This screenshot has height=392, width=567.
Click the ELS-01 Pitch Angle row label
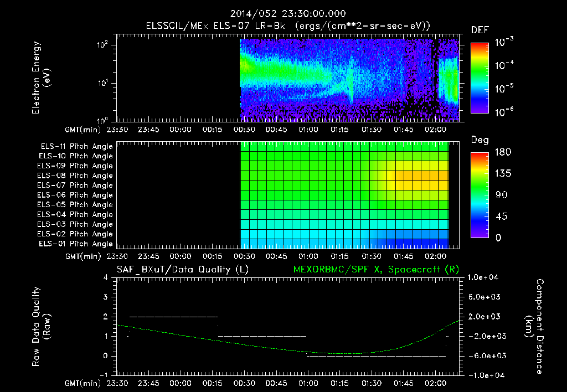76,244
